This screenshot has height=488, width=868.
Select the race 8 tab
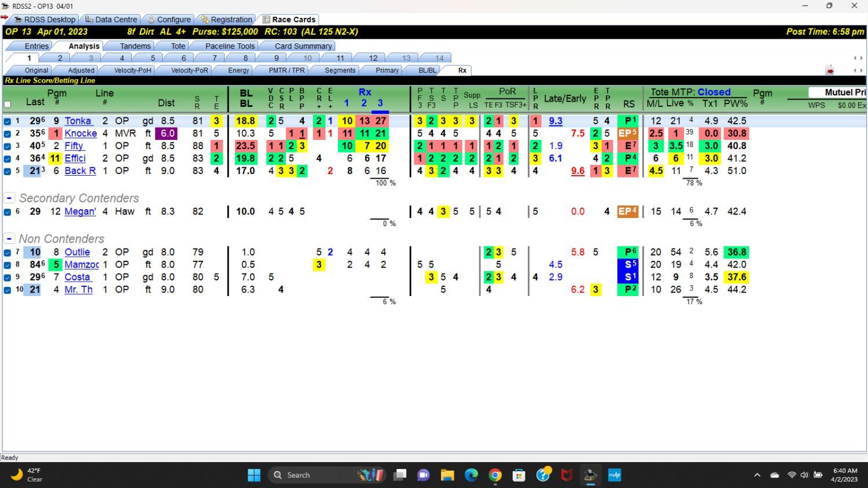pos(245,58)
